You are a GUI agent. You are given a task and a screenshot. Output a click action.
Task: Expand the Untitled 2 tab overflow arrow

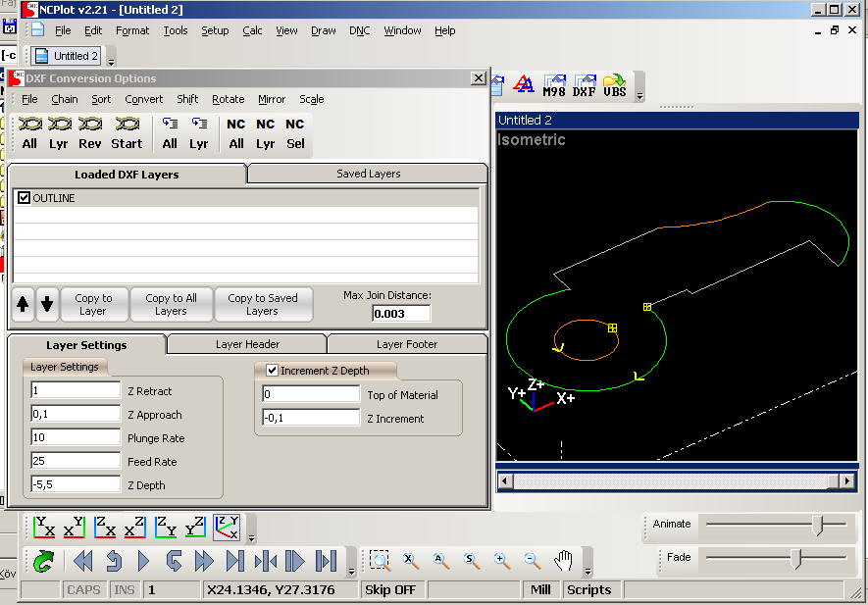pos(111,62)
